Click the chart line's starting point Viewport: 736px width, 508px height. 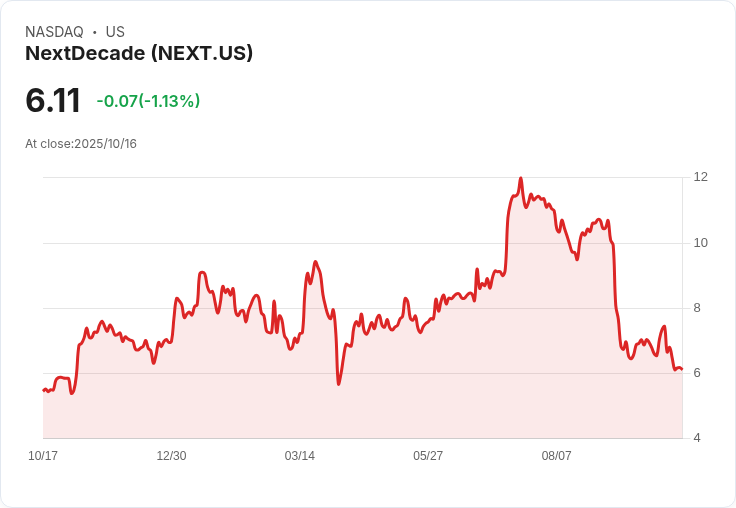(44, 390)
